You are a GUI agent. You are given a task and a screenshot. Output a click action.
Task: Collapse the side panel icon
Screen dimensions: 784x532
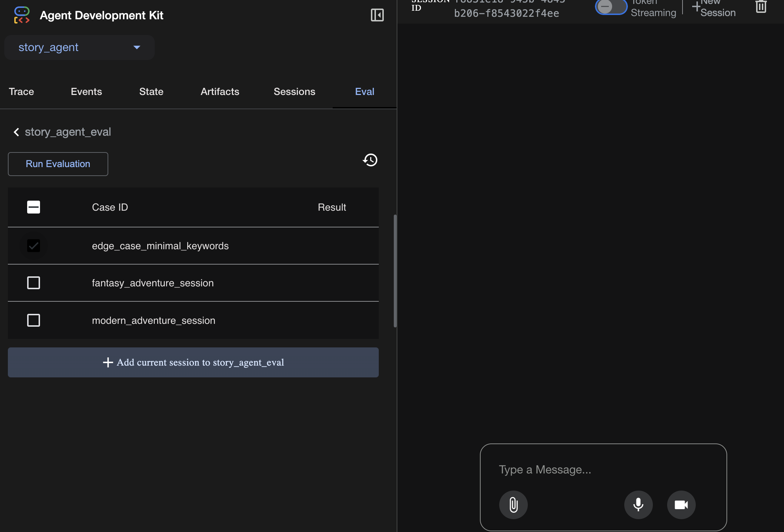pos(377,15)
